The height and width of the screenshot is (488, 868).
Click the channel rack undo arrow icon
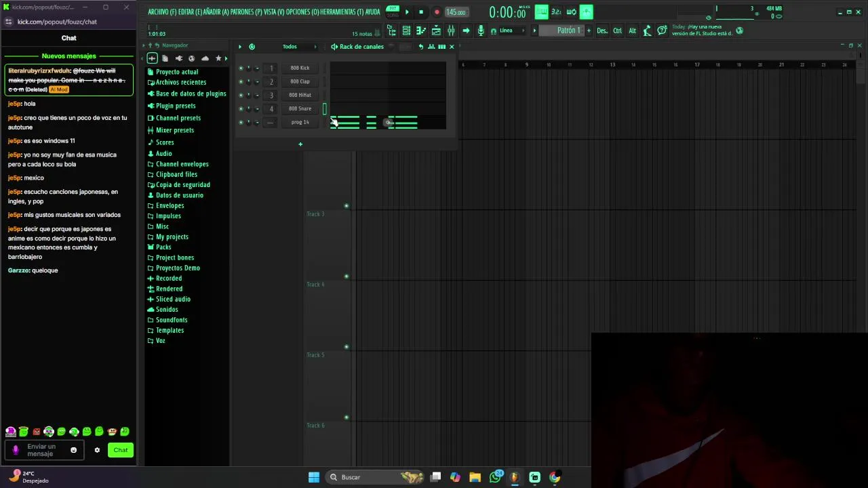pyautogui.click(x=421, y=47)
